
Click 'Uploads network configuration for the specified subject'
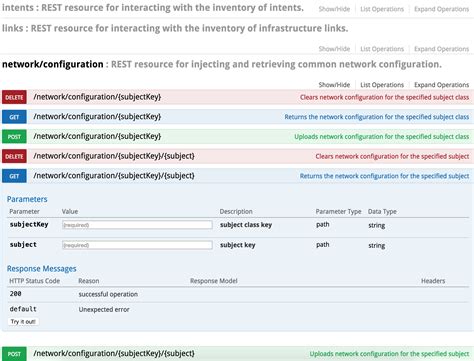point(389,354)
